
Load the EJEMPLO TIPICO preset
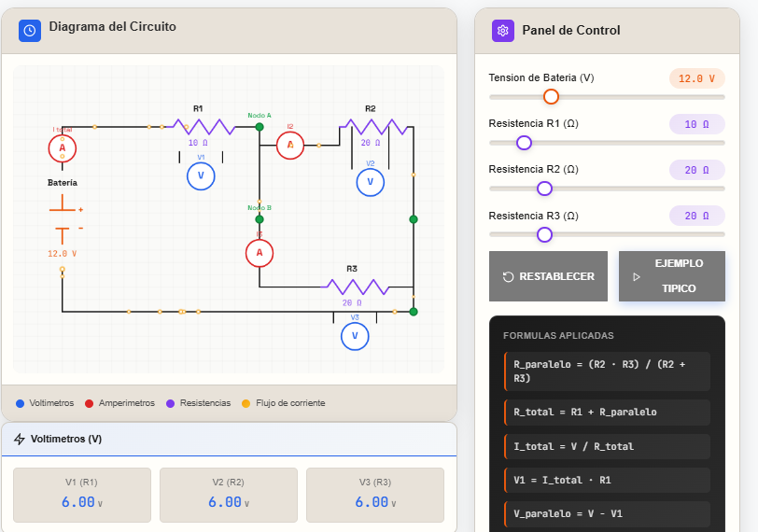point(671,276)
